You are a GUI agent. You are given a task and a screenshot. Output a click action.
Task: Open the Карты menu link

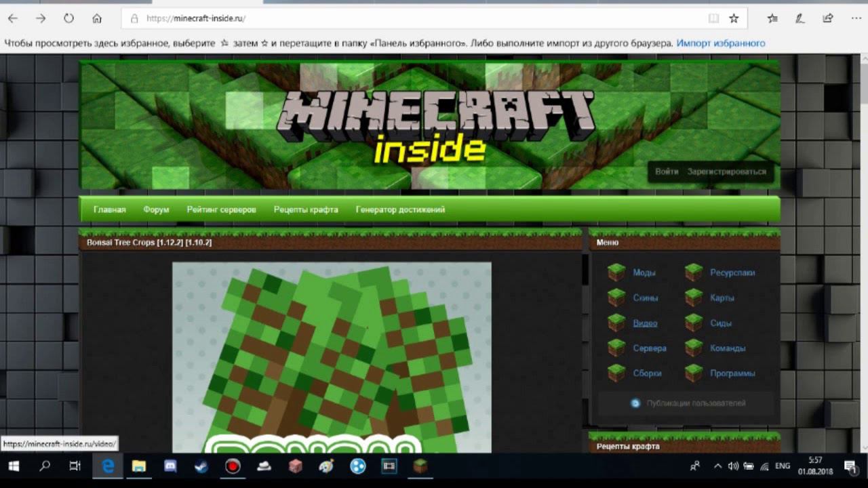click(722, 298)
